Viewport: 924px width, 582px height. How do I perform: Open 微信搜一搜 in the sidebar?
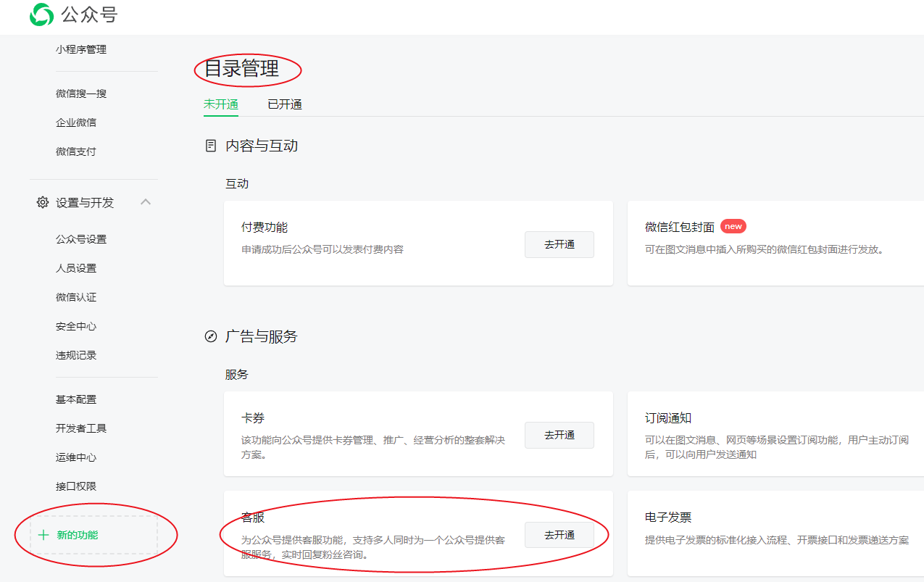tap(81, 93)
